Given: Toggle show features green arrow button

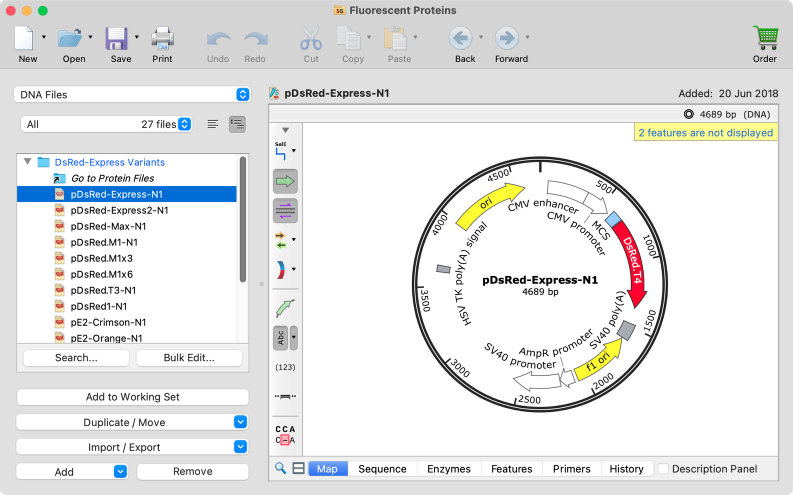Looking at the screenshot, I should [x=285, y=181].
